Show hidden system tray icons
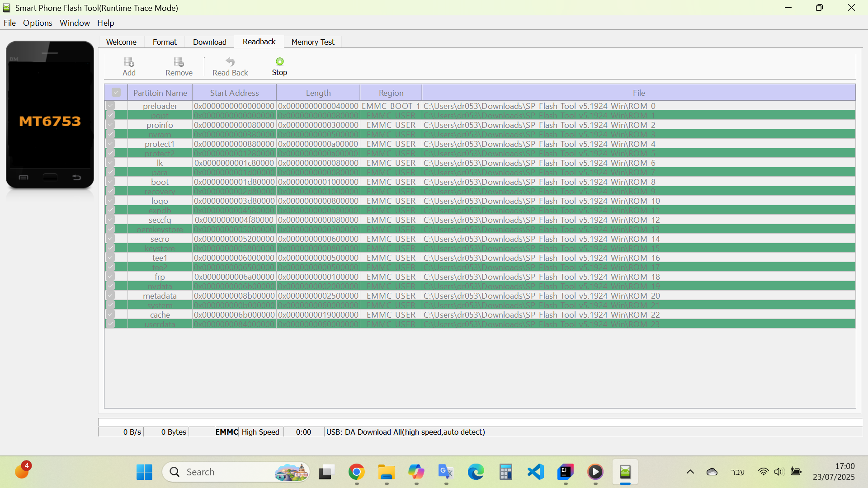 pyautogui.click(x=690, y=472)
